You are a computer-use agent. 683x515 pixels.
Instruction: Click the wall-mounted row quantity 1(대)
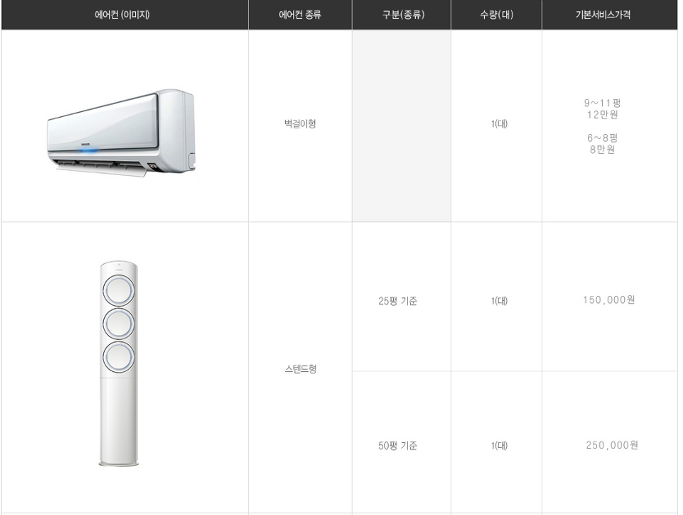pyautogui.click(x=499, y=124)
